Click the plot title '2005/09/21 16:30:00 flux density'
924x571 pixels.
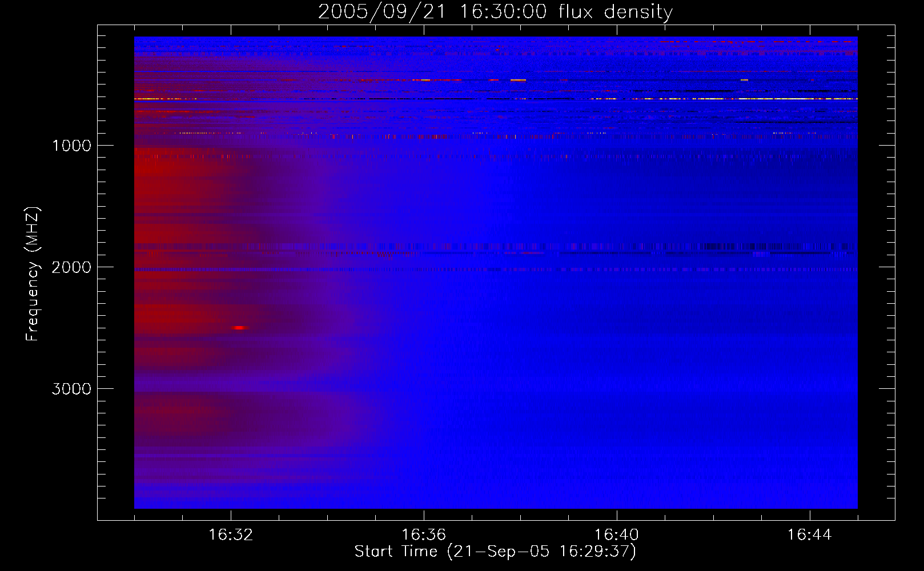[495, 12]
